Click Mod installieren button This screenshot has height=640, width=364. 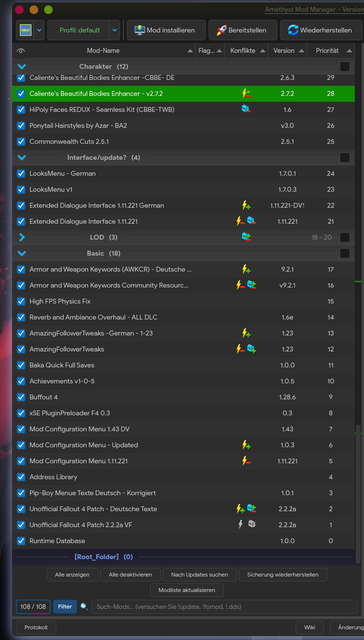click(166, 30)
